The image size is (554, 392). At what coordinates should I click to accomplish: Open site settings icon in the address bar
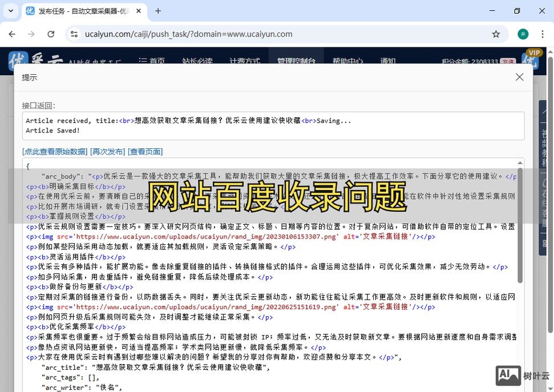(74, 34)
